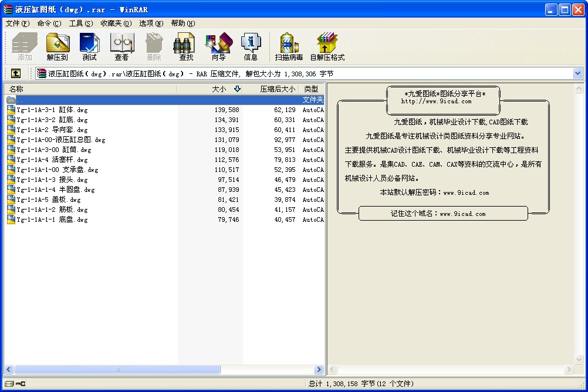
Task: Click the 删除 (Delete) toolbar icon
Action: click(154, 46)
